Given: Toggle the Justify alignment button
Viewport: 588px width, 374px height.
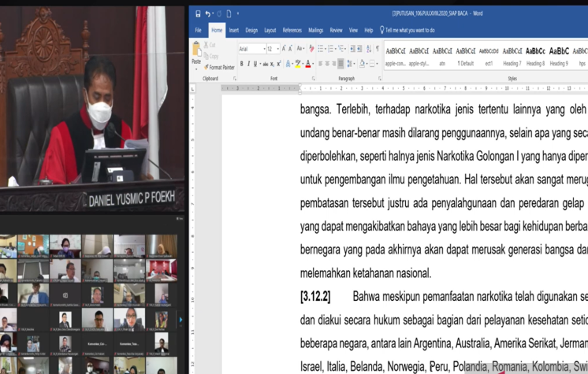Looking at the screenshot, I should (341, 64).
